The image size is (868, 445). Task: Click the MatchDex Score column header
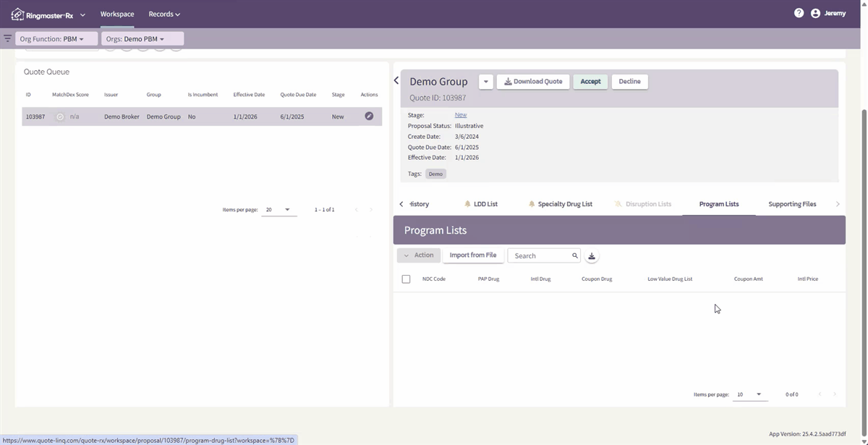coord(70,95)
